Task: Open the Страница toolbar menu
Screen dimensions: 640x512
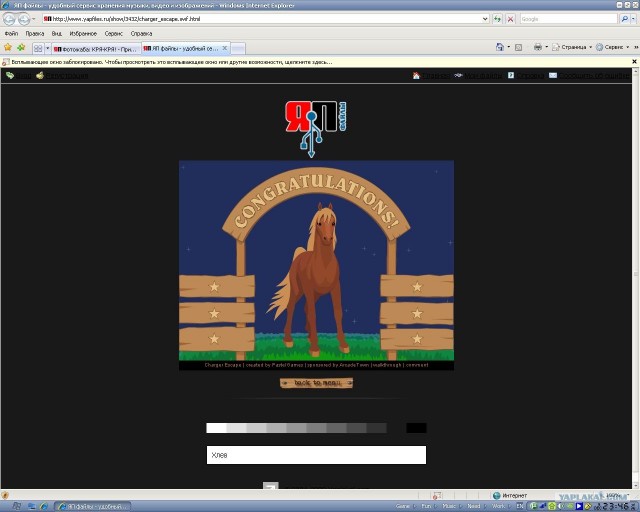Action: [x=572, y=47]
